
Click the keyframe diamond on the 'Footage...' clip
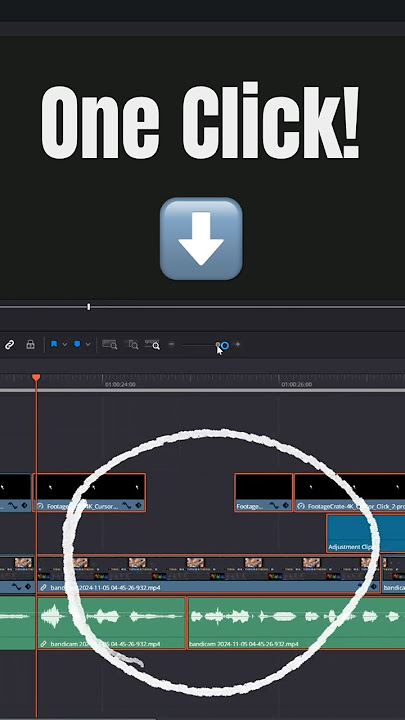pos(286,506)
